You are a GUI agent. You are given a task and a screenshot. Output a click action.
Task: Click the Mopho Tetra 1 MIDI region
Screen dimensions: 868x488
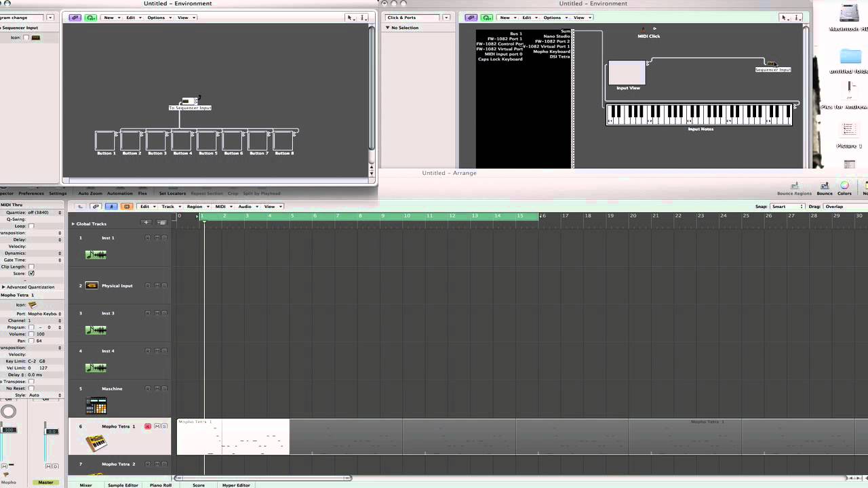coord(233,437)
